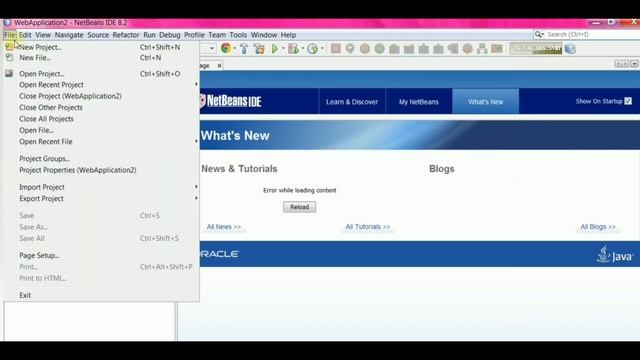Select Close Other Projects
The width and height of the screenshot is (640, 360).
click(x=101, y=107)
